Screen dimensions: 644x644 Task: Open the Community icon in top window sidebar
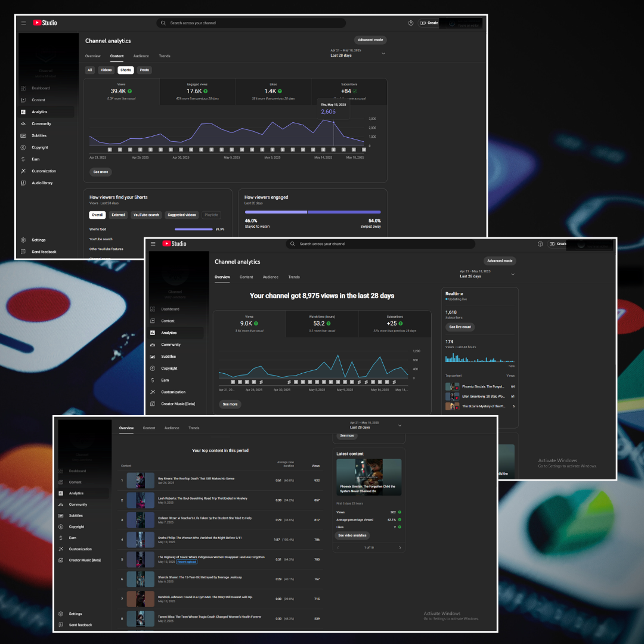pos(23,123)
